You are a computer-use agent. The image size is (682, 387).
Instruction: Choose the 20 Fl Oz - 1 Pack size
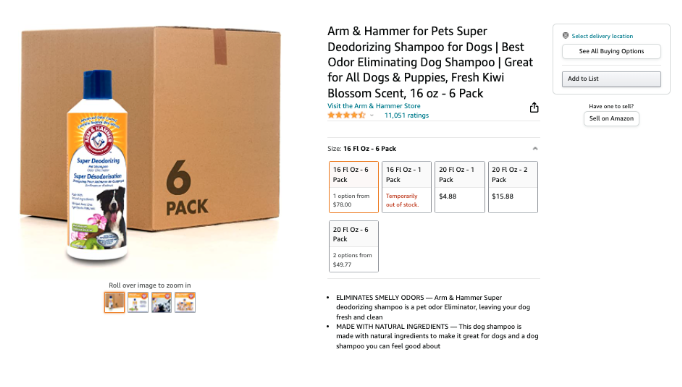[459, 187]
